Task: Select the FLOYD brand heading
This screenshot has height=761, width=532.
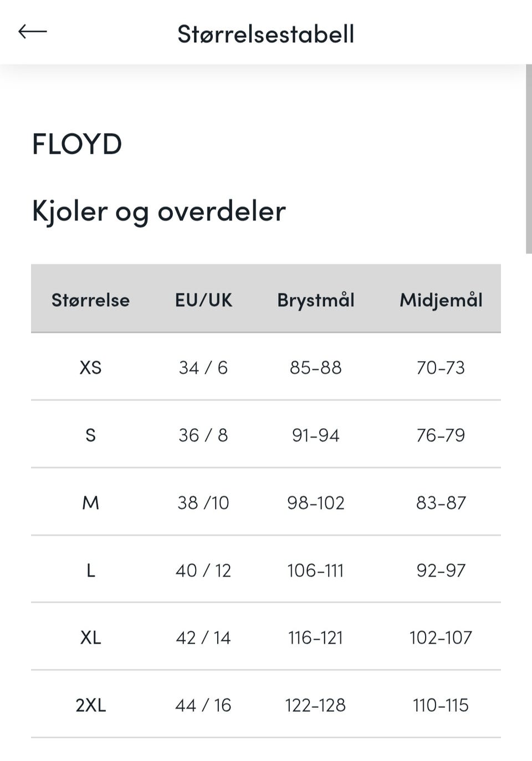Action: [77, 144]
